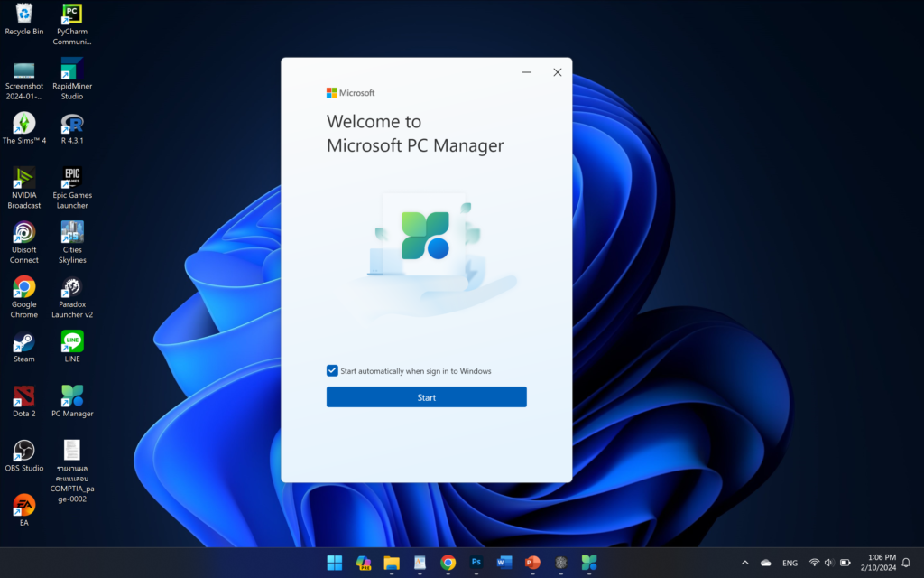Select the NVIDIA Broadcast desktop shortcut
The width and height of the screenshot is (924, 578).
click(24, 188)
